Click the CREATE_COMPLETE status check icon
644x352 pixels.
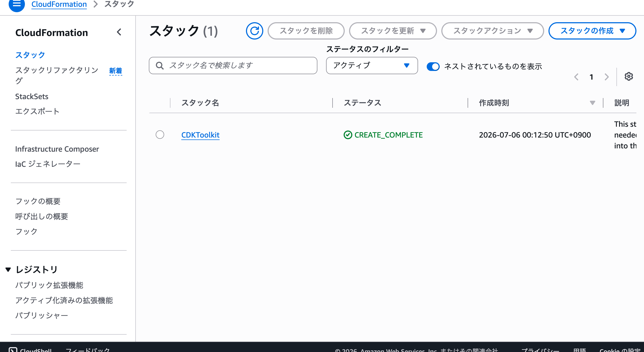pos(348,135)
